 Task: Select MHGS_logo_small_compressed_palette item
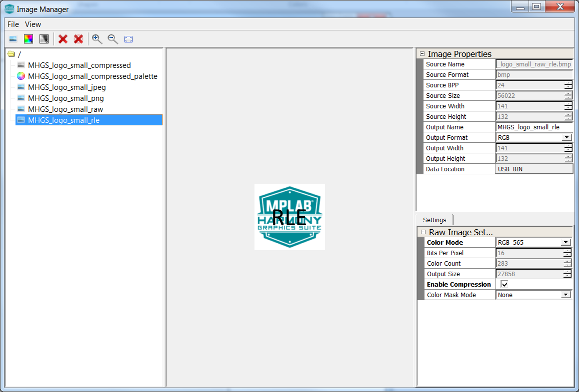[92, 76]
